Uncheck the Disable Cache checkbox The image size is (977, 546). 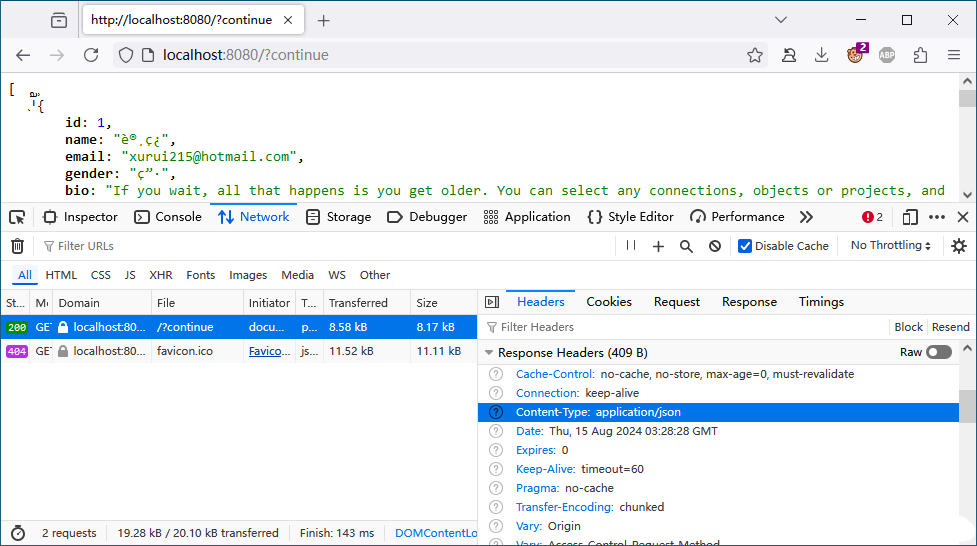(745, 246)
